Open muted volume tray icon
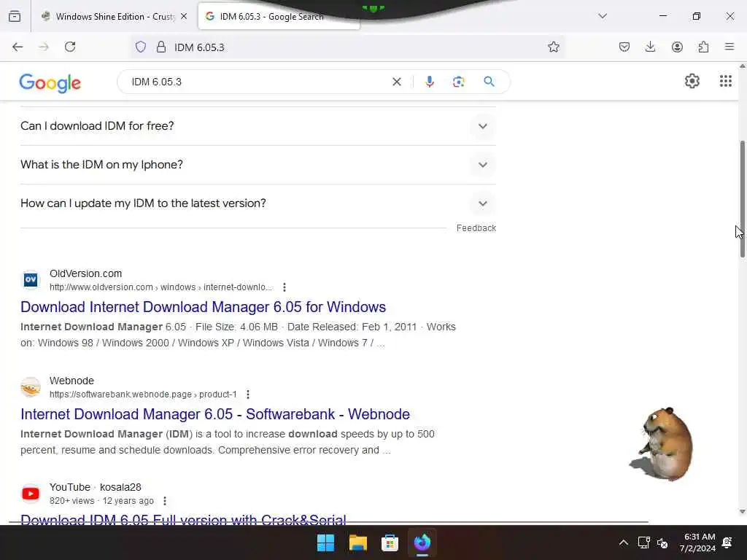The image size is (747, 560). (662, 542)
